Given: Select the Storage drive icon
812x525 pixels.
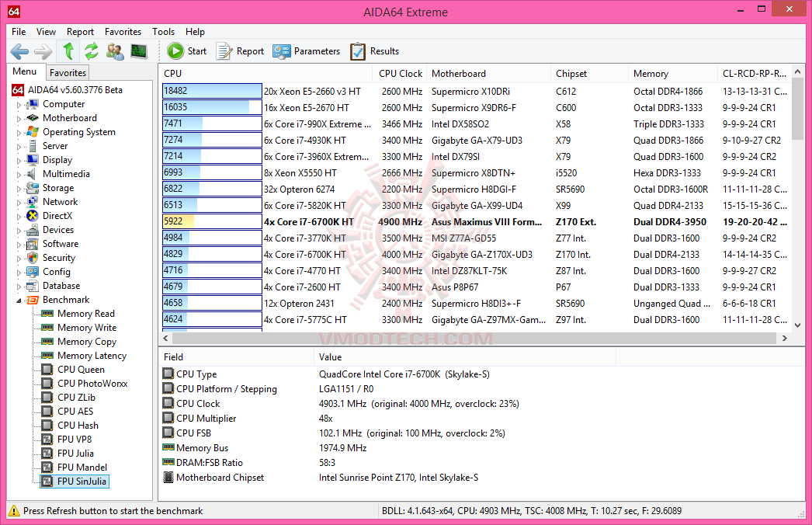Looking at the screenshot, I should (33, 188).
